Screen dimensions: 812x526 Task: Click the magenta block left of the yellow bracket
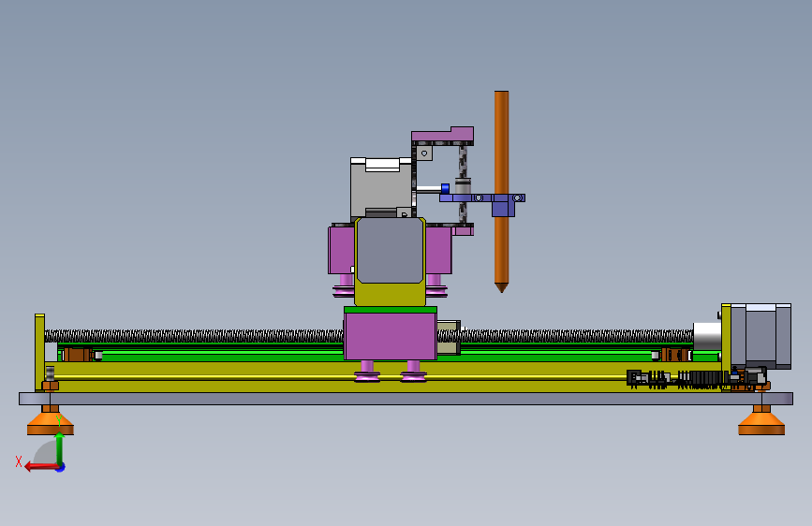click(x=341, y=251)
